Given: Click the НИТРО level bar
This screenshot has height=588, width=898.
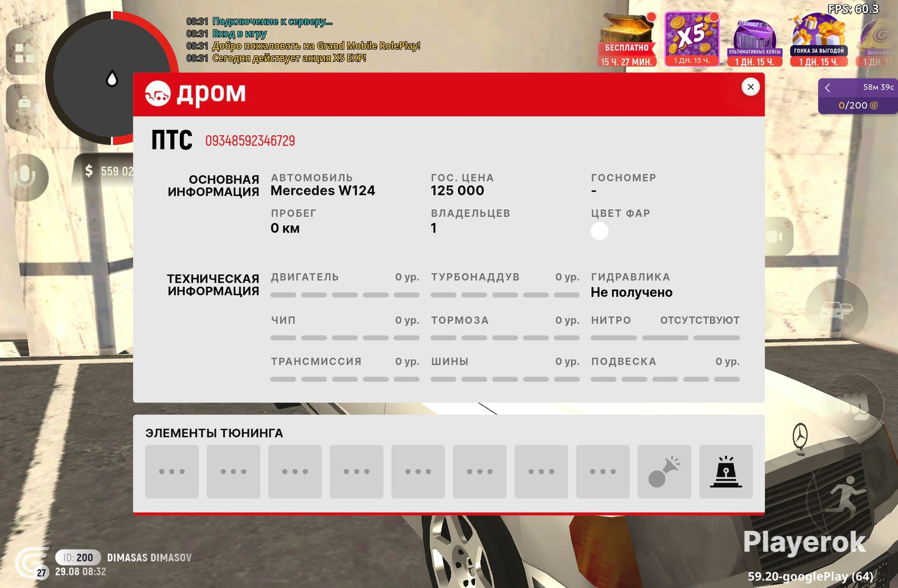Looking at the screenshot, I should (x=665, y=338).
